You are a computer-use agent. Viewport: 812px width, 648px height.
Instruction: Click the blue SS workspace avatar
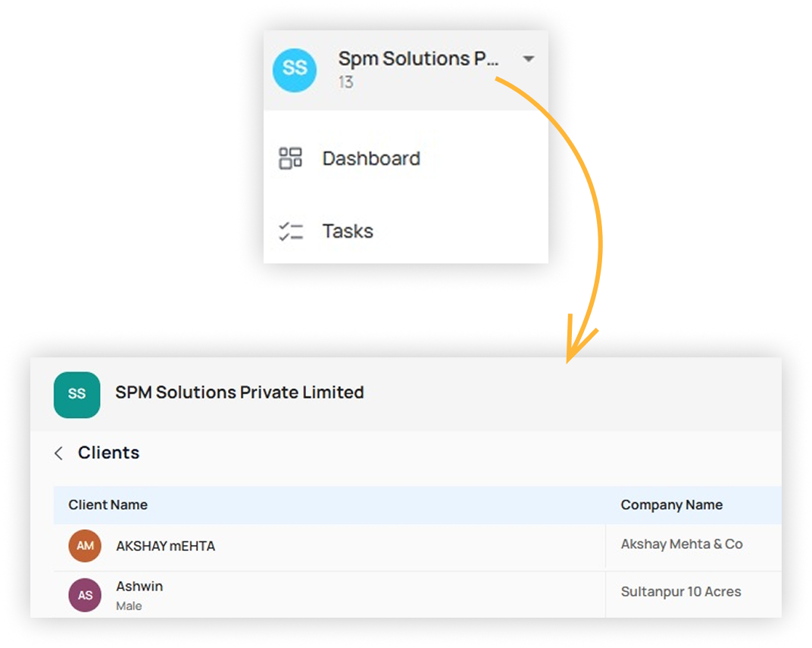click(x=295, y=68)
